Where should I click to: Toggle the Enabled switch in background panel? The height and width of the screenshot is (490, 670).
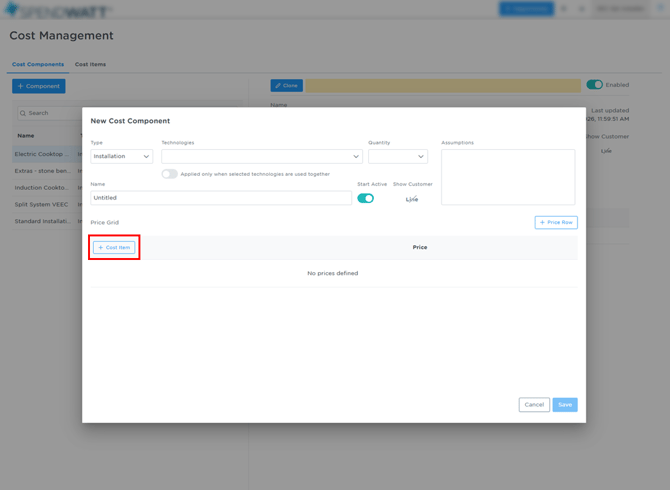pyautogui.click(x=594, y=85)
